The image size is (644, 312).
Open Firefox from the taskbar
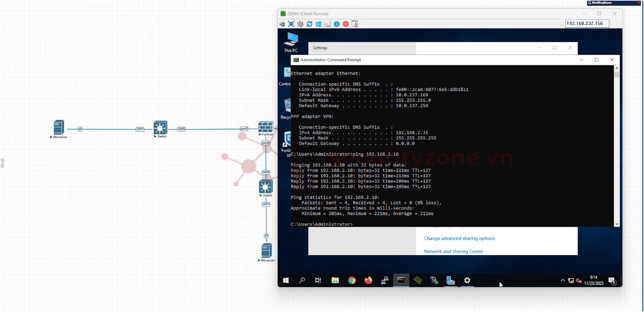(x=368, y=281)
